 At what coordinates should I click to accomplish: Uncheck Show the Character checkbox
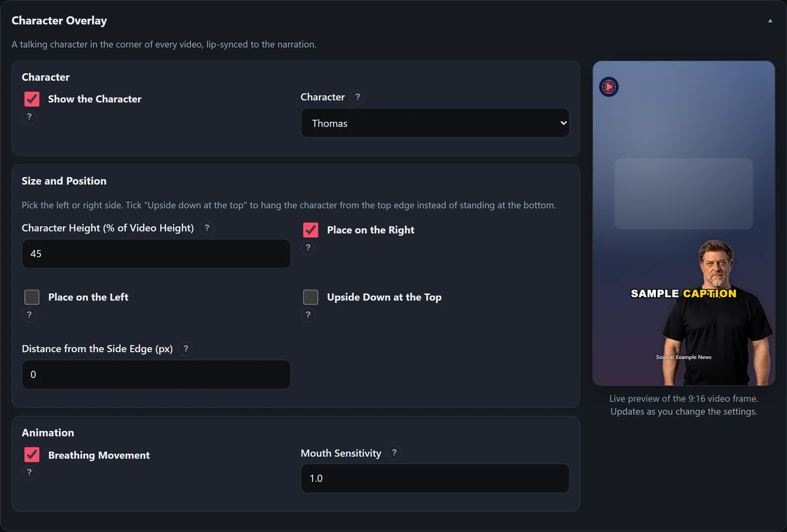[32, 99]
